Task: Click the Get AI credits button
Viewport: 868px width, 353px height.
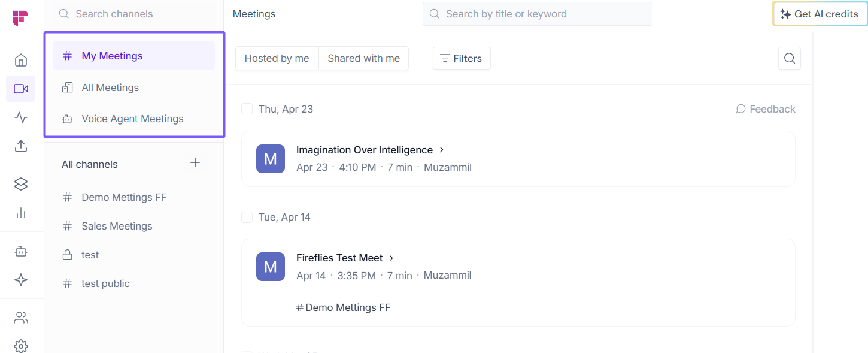Action: (820, 14)
